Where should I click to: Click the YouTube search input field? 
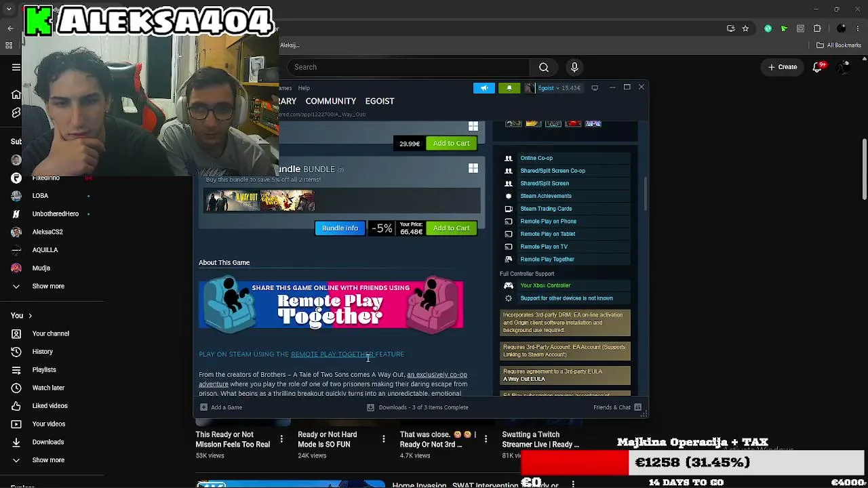tap(408, 67)
